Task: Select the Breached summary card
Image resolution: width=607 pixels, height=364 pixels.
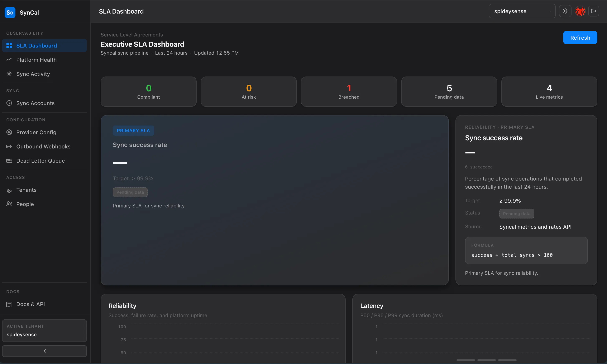Action: [x=349, y=92]
